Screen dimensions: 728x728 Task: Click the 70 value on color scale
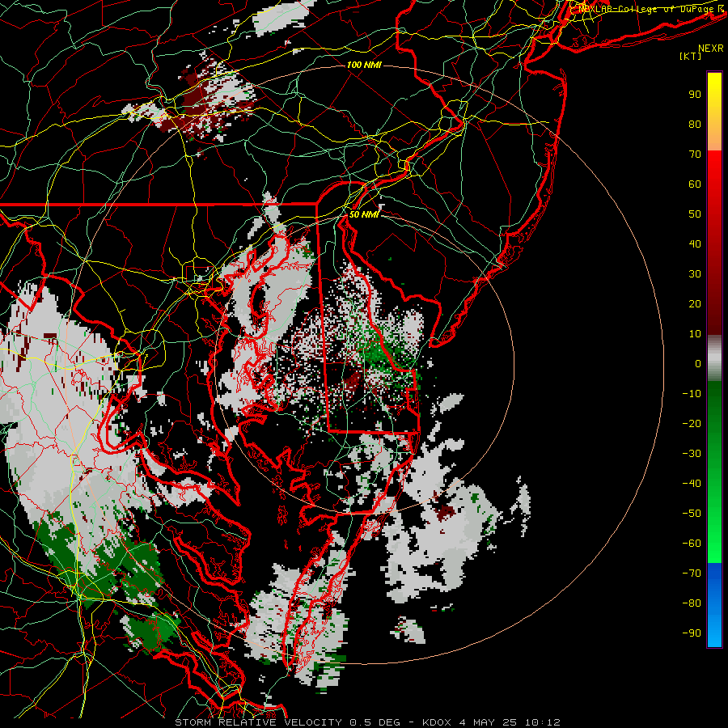[x=695, y=154]
